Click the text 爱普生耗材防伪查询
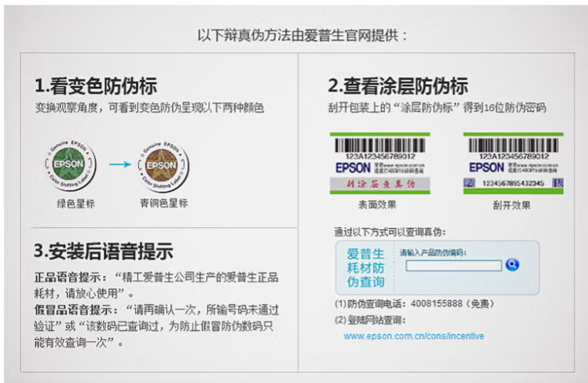The image size is (588, 383). [x=365, y=267]
